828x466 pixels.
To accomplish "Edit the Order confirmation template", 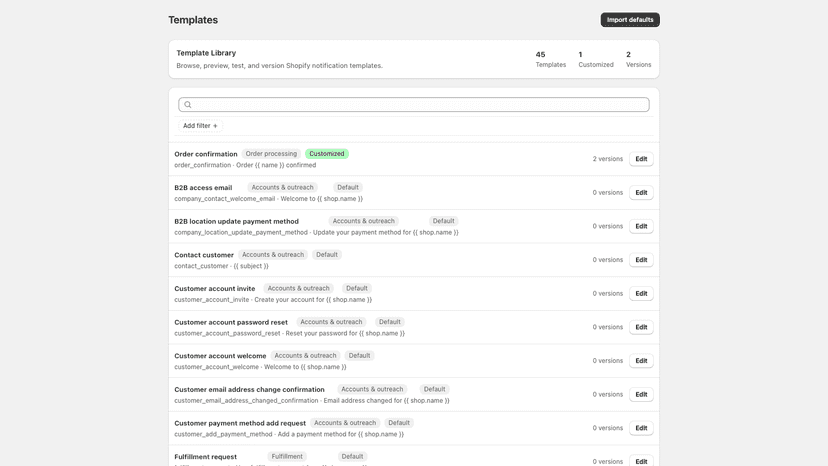I will pyautogui.click(x=641, y=159).
